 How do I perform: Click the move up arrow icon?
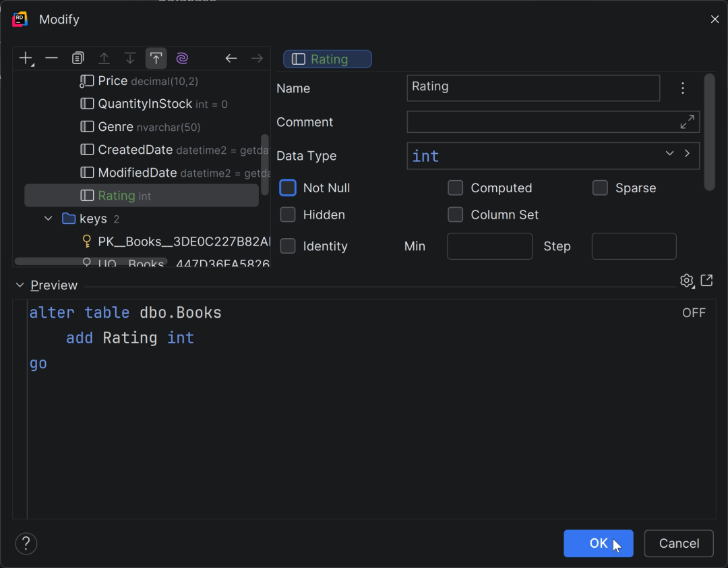[x=104, y=59]
